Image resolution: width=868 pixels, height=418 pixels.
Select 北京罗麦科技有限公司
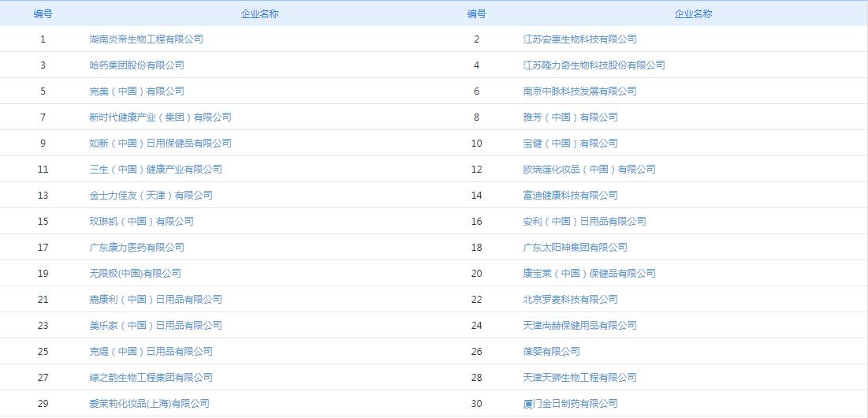coord(570,300)
